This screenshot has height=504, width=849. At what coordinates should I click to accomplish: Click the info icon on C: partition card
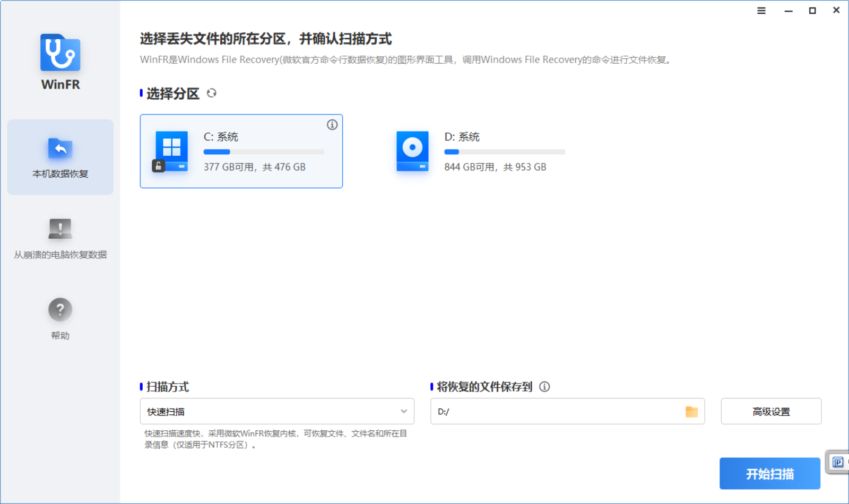pyautogui.click(x=332, y=125)
